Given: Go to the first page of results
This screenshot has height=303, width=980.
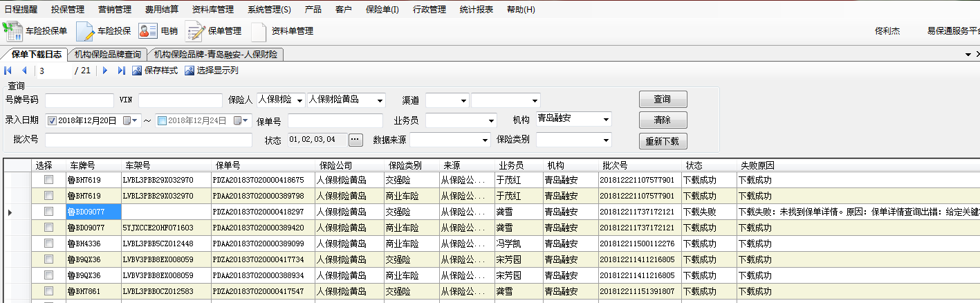Looking at the screenshot, I should [x=8, y=71].
